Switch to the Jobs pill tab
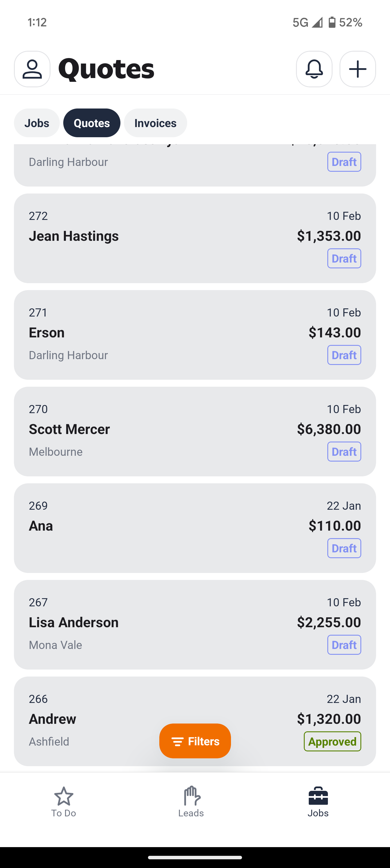The image size is (390, 868). [x=37, y=123]
